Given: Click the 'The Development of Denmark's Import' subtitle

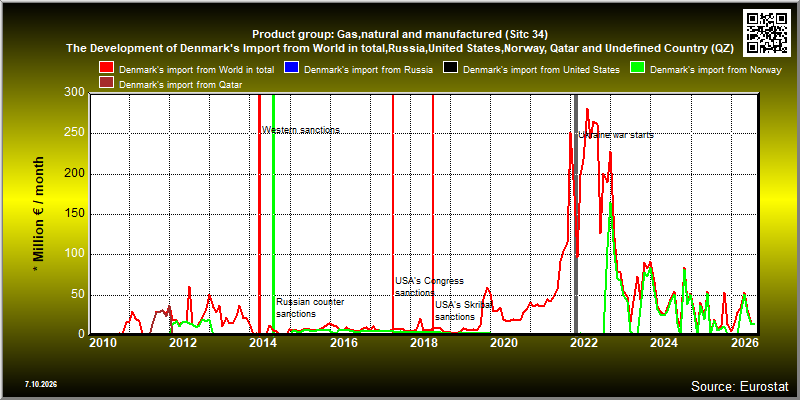Looking at the screenshot, I should pos(400,48).
